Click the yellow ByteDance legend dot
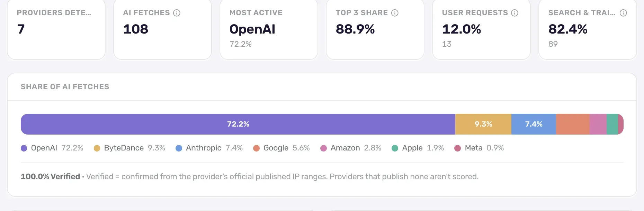 tap(97, 148)
